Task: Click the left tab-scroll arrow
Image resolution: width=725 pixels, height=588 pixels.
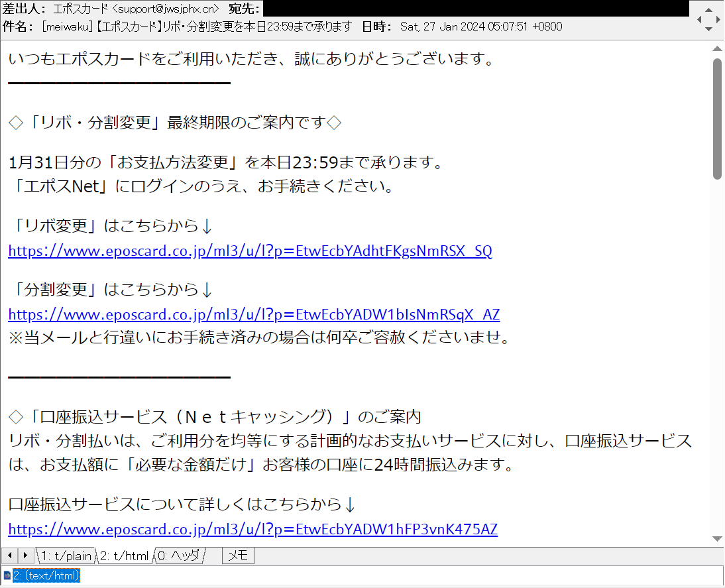Action: 10,555
